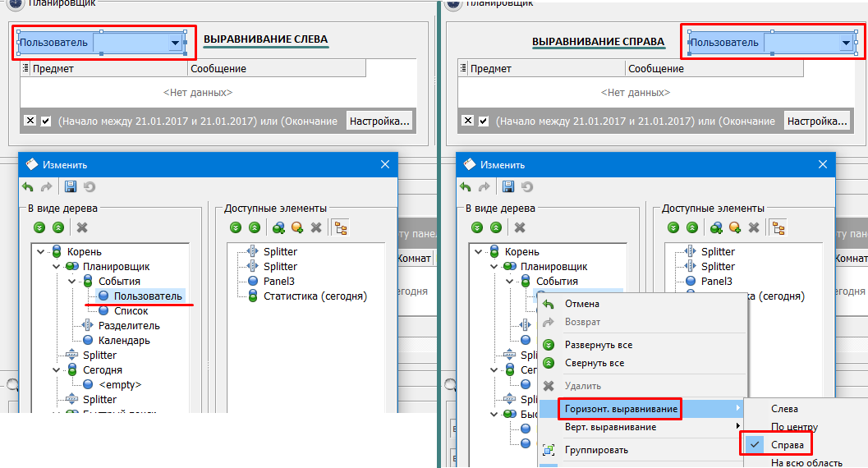Image resolution: width=868 pixels, height=468 pixels.
Task: Open the Верт. выравнивание submenu
Action: [x=610, y=427]
